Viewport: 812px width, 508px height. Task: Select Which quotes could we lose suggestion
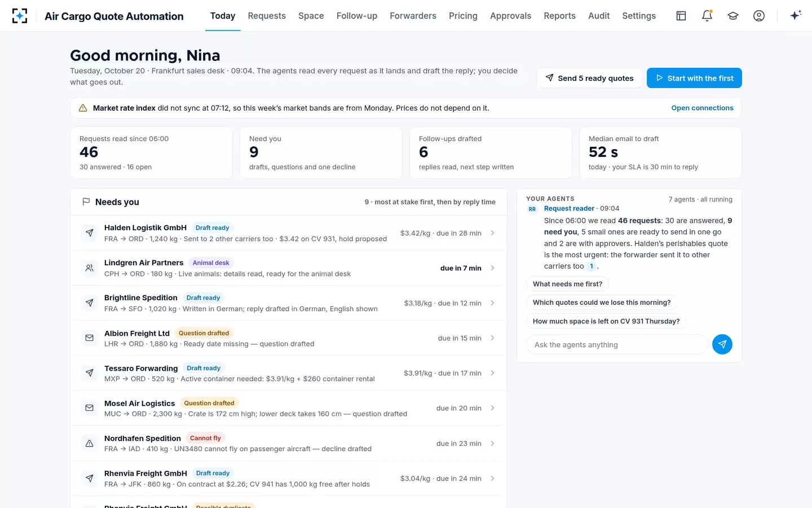602,303
